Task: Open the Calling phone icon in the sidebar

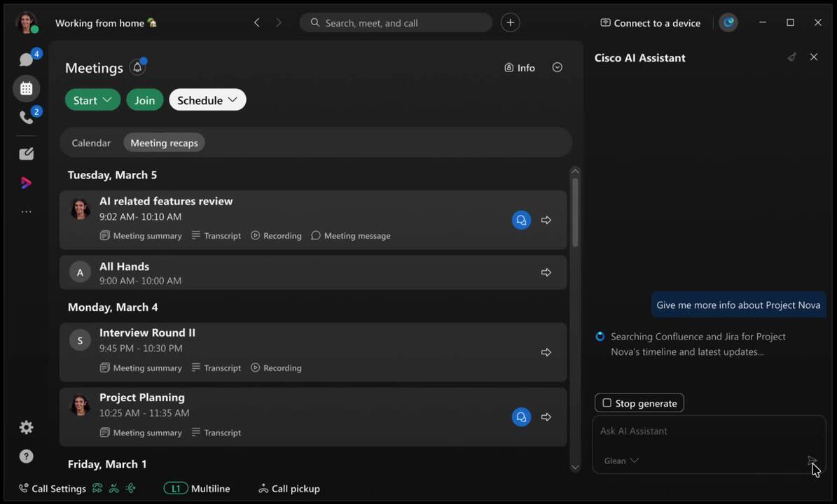Action: [27, 118]
